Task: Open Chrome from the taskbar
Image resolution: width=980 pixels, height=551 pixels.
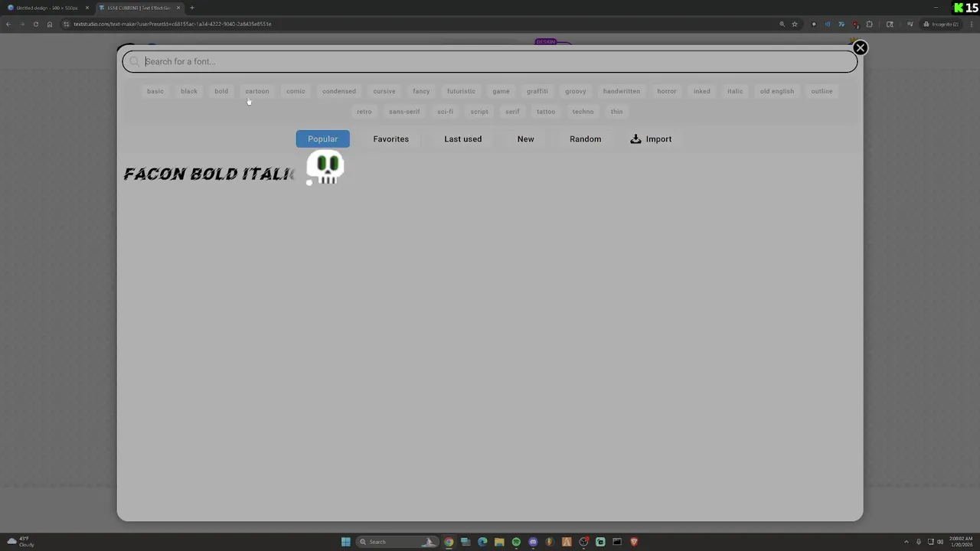Action: click(449, 542)
